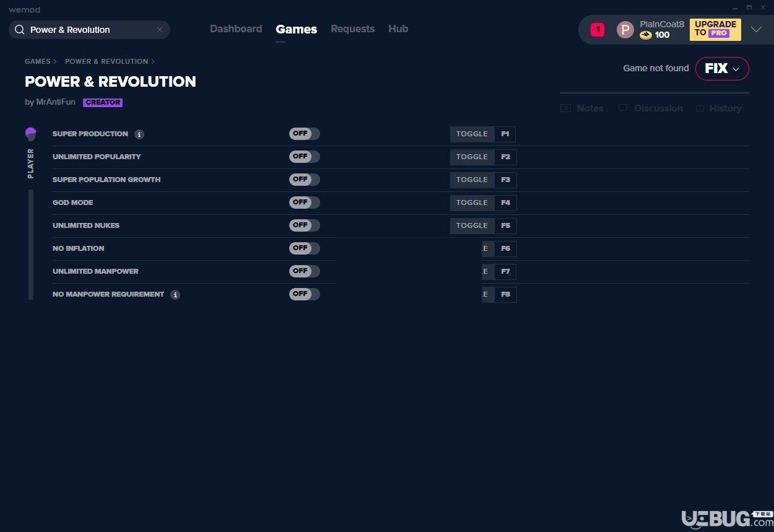
Task: Change the F4 hotkey for God Mode
Action: (x=505, y=203)
